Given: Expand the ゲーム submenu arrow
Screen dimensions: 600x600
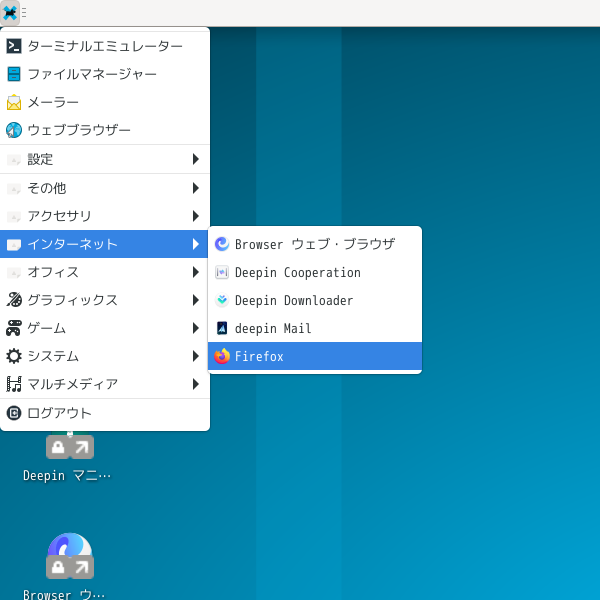Looking at the screenshot, I should 196,328.
